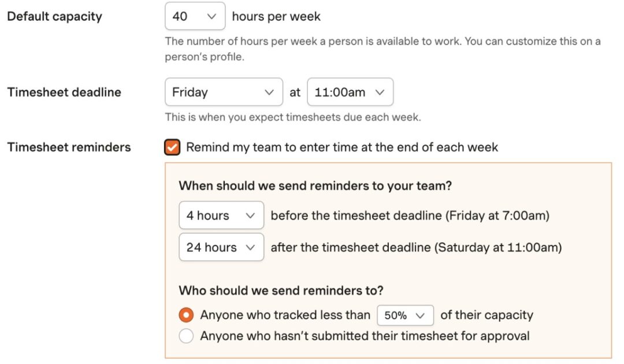The image size is (624, 364).
Task: Click the filled radio button for tracked capacity
Action: [x=186, y=315]
